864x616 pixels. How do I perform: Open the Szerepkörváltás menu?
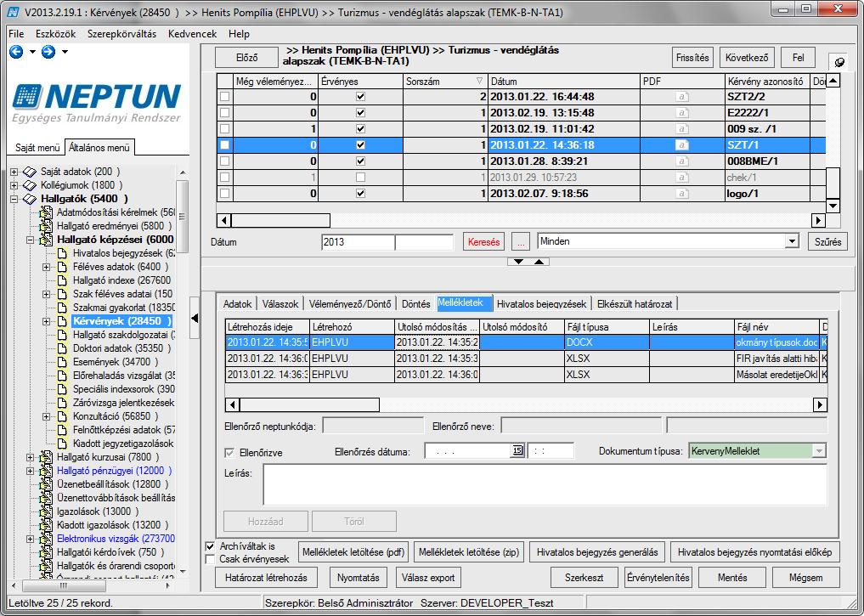(x=121, y=34)
